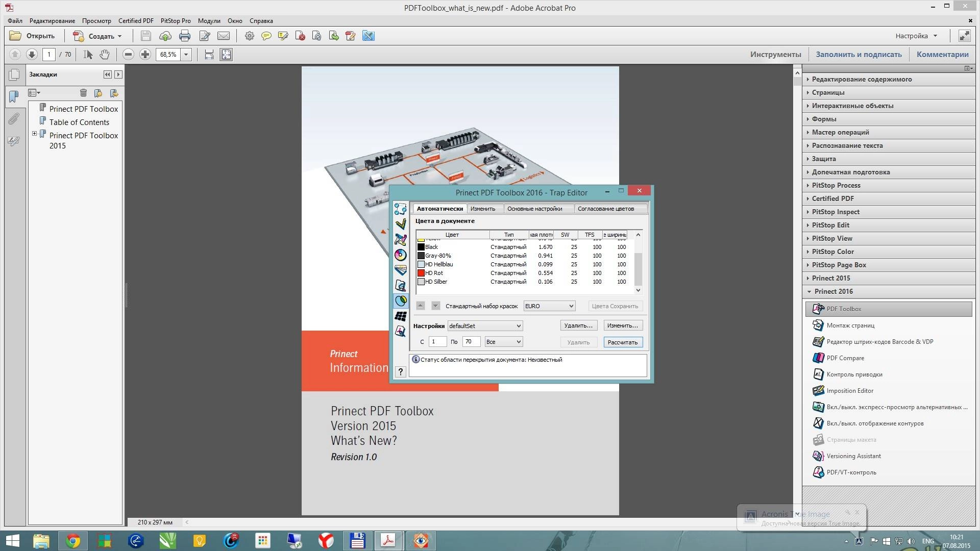
Task: Go to next page with the down arrow
Action: tap(32, 55)
